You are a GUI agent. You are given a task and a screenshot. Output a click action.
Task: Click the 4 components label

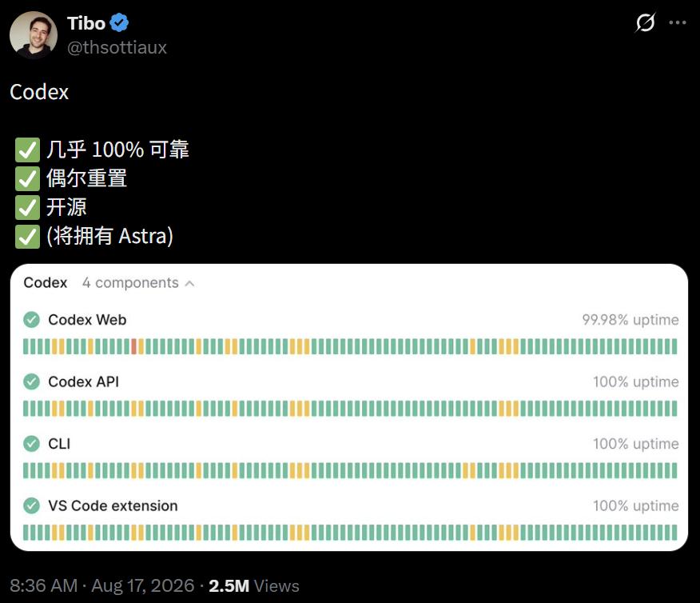tap(130, 283)
